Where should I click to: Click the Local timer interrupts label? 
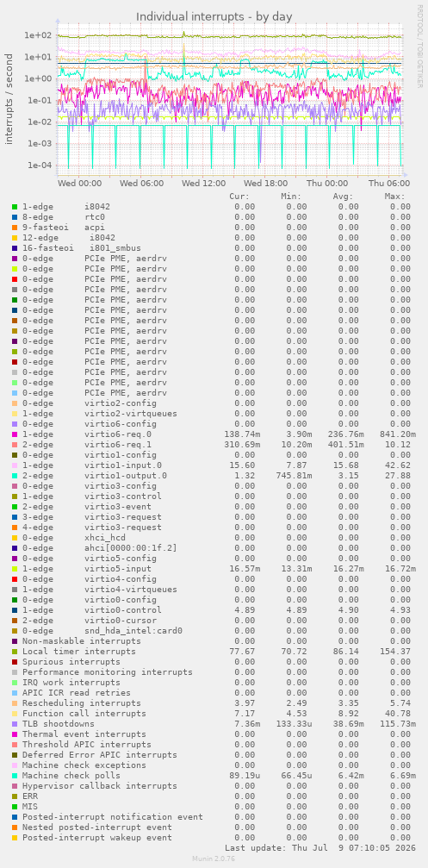79,652
